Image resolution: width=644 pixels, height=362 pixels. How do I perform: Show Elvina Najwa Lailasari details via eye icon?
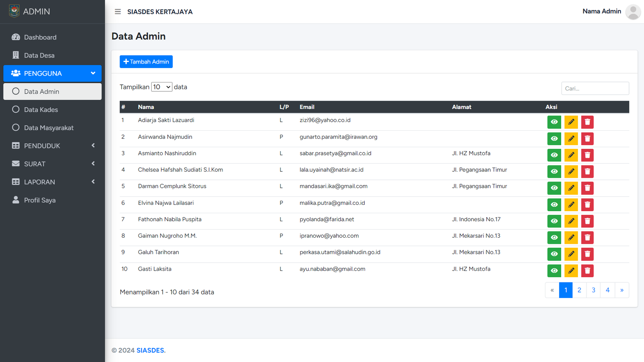point(554,205)
